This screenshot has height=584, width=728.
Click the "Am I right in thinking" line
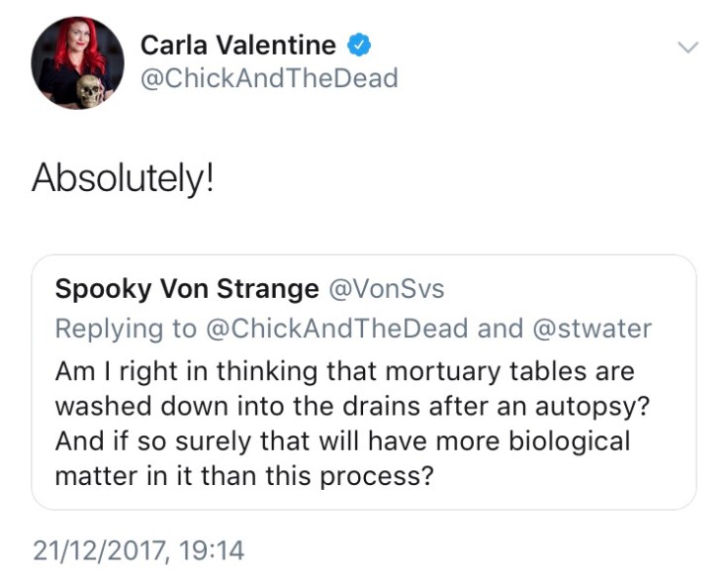[x=344, y=370]
